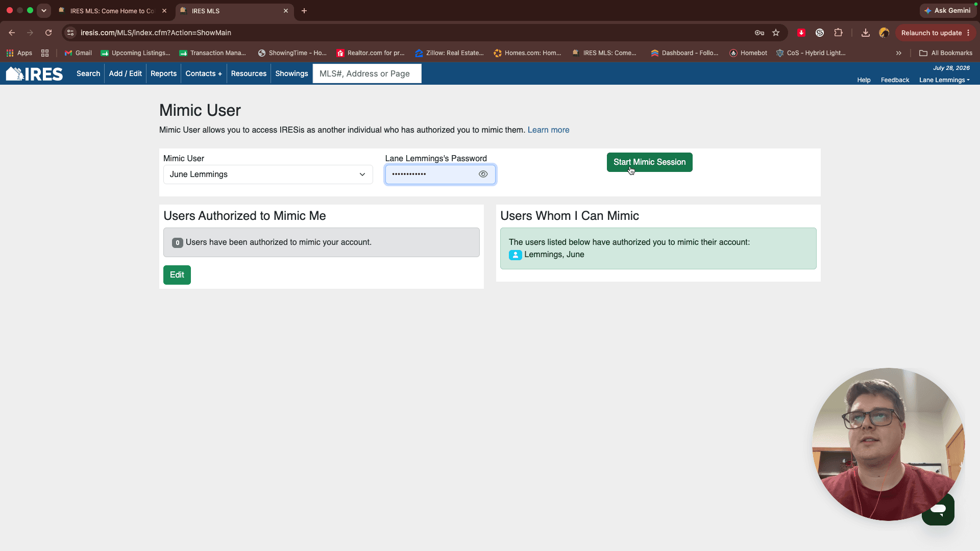Toggle password visibility eye icon

click(x=483, y=174)
